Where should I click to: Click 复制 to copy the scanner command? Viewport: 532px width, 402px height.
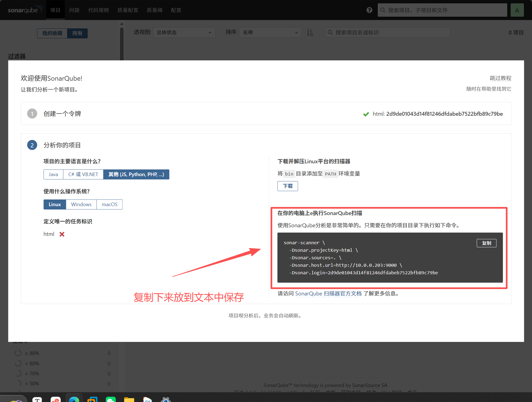coord(486,243)
